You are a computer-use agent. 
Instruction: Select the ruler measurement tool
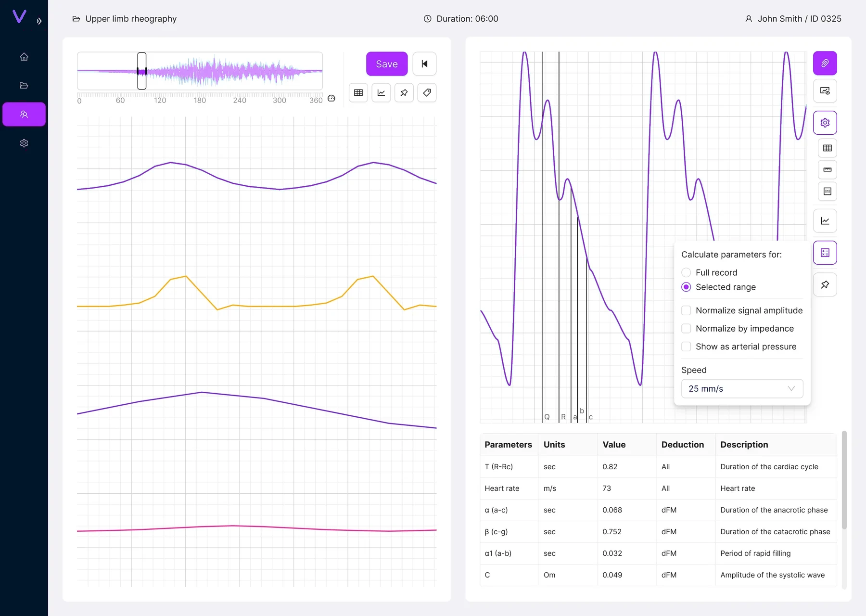pos(828,169)
